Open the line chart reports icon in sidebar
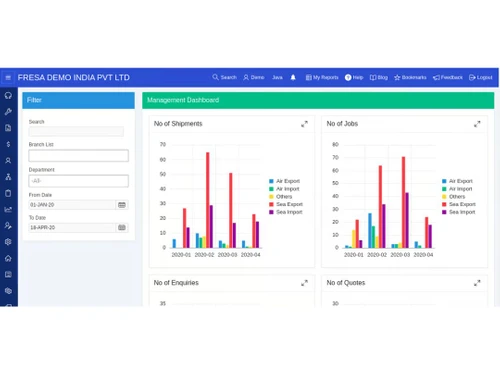500x375 pixels. 8,209
